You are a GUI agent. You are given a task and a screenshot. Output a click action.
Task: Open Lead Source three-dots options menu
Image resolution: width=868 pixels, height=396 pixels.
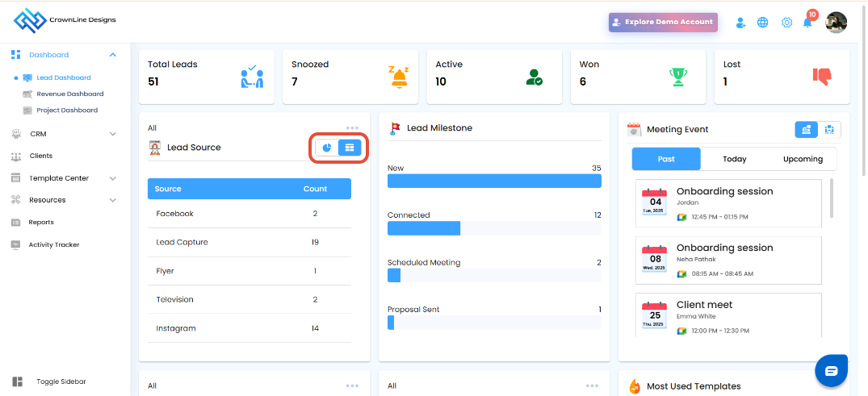click(x=353, y=127)
